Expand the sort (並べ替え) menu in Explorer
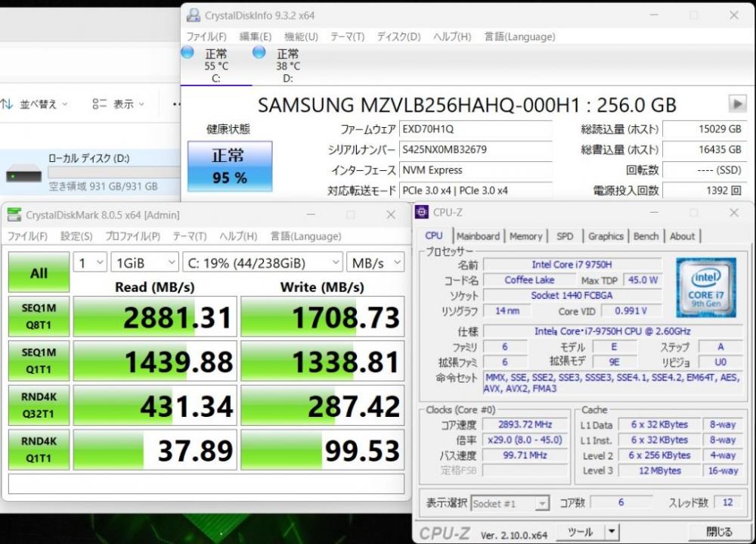The height and width of the screenshot is (544, 756). (x=43, y=104)
